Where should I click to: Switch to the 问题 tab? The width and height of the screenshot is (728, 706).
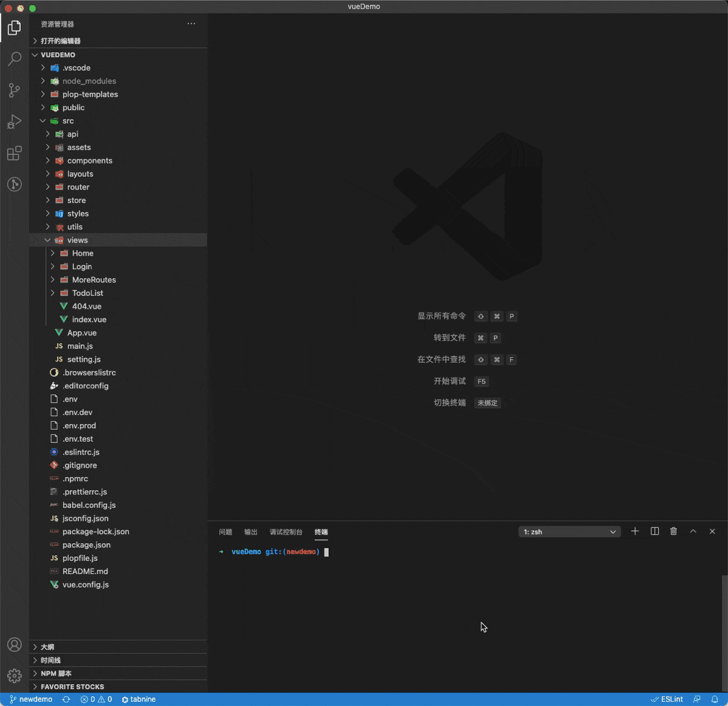[x=225, y=532]
